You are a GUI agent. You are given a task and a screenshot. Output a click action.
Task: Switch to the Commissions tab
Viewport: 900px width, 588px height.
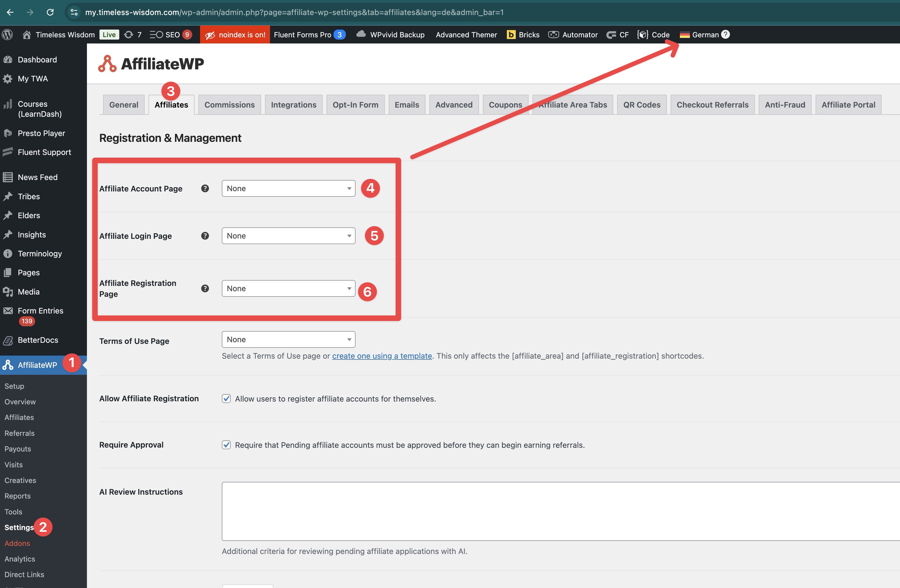[230, 105]
